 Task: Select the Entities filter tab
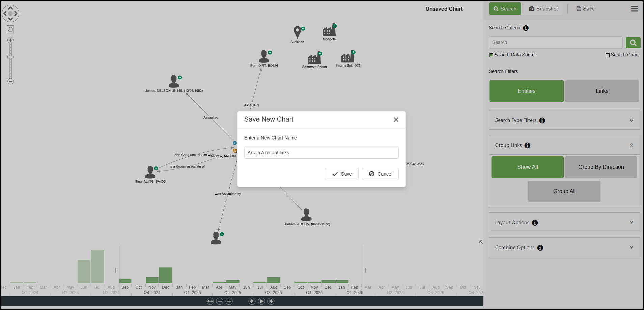[526, 91]
